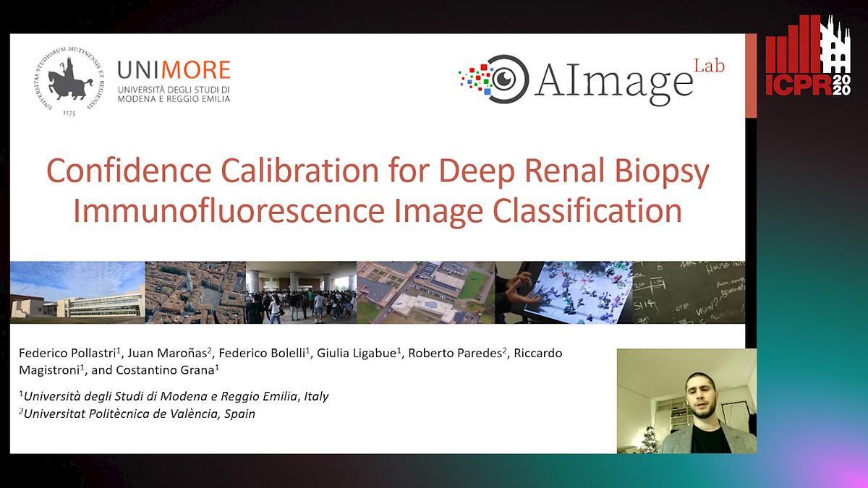Click the Universitat Politècnica de València affiliation
868x488 pixels.
pyautogui.click(x=137, y=414)
